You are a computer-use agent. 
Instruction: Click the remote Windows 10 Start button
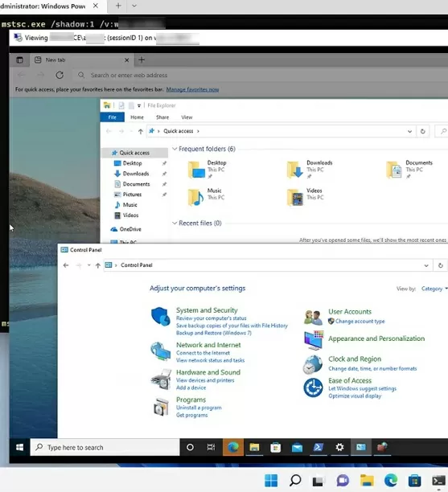click(20, 447)
